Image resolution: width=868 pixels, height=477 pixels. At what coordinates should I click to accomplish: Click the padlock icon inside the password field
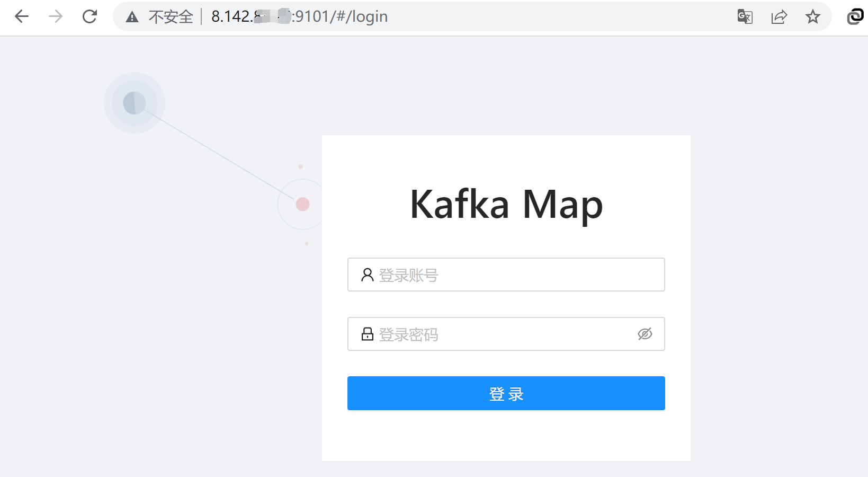[367, 334]
